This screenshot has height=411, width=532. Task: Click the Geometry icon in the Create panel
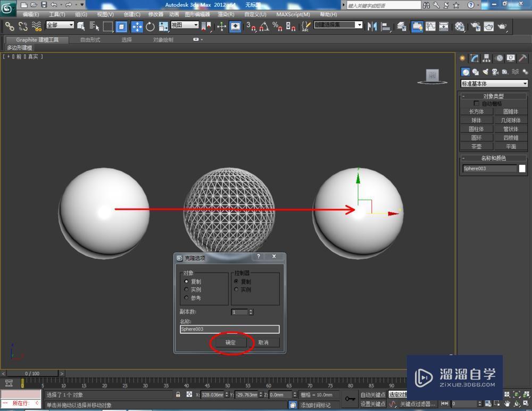(465, 71)
